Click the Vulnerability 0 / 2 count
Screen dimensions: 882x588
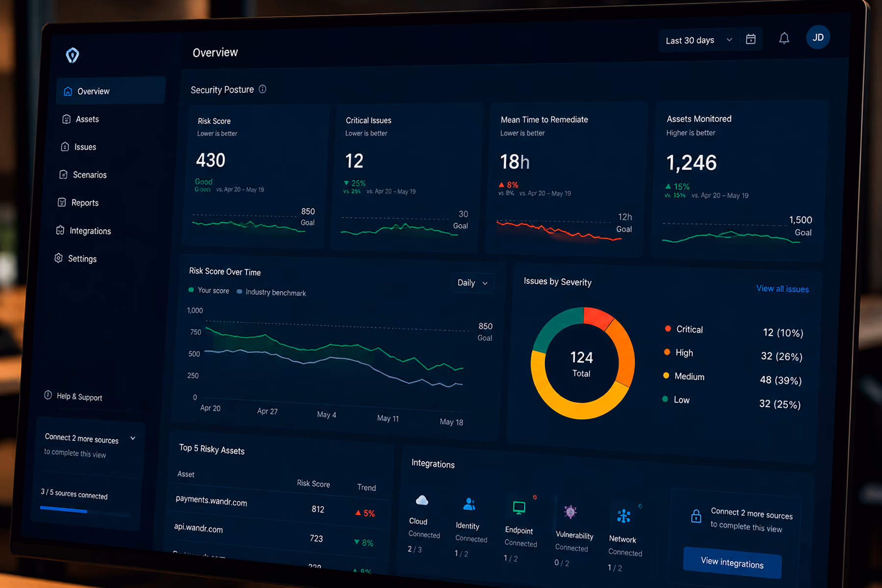(x=562, y=563)
